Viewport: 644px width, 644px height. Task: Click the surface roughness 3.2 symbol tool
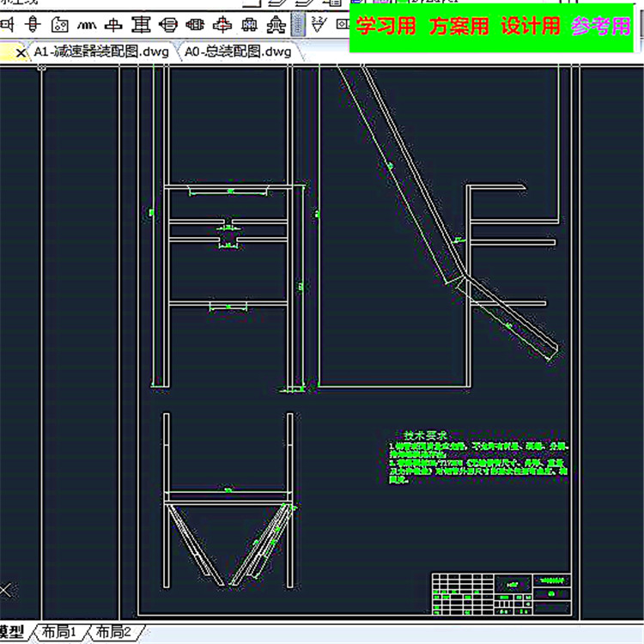(319, 25)
